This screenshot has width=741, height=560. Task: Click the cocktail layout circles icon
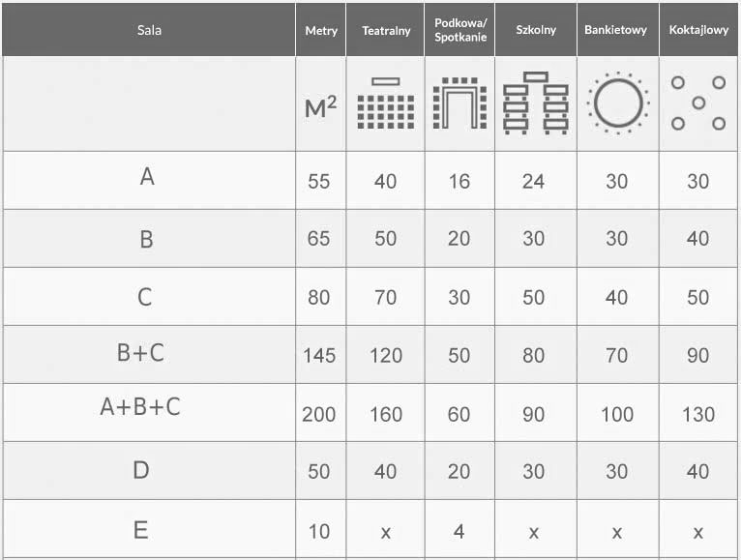[x=698, y=103]
